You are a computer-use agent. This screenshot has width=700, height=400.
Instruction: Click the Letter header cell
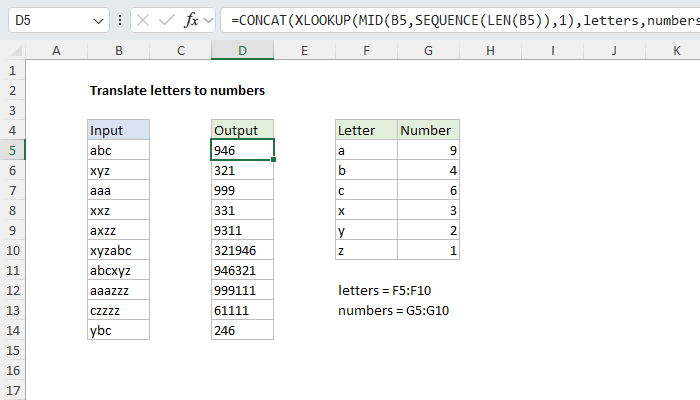point(367,130)
